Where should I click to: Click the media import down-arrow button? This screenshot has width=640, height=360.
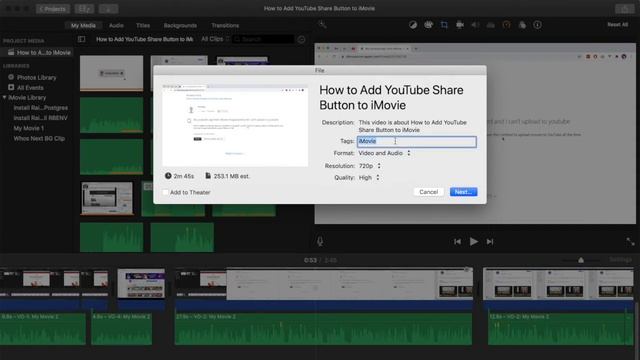coord(109,9)
